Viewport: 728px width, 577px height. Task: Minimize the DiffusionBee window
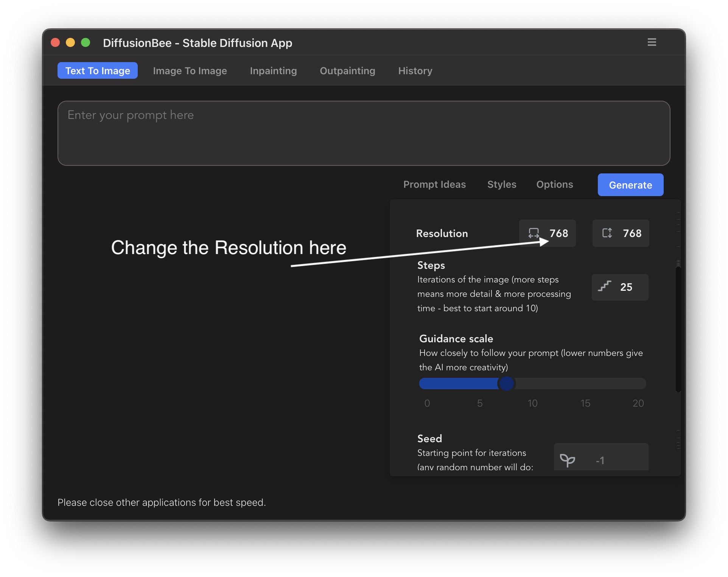click(70, 42)
